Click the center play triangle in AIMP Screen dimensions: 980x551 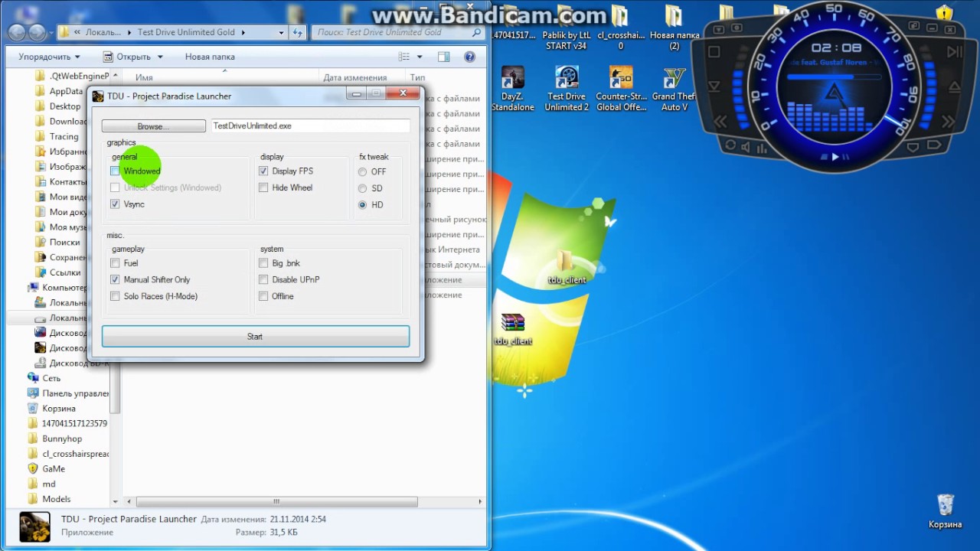pyautogui.click(x=835, y=157)
